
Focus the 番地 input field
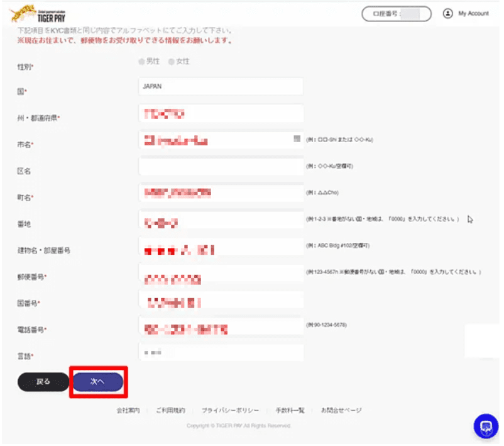221,220
